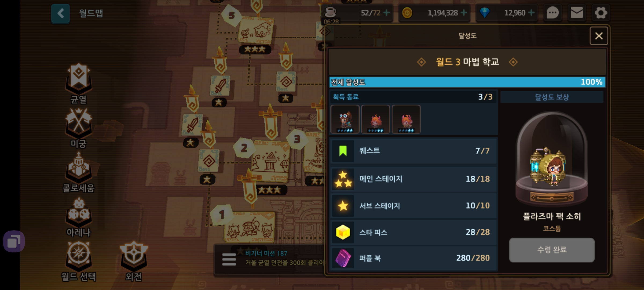Close the 달성도 achievement panel

(599, 36)
